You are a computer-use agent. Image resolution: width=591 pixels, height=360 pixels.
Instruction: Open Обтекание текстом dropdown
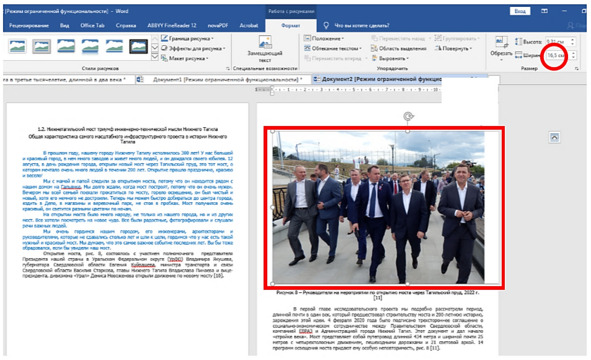[x=333, y=48]
